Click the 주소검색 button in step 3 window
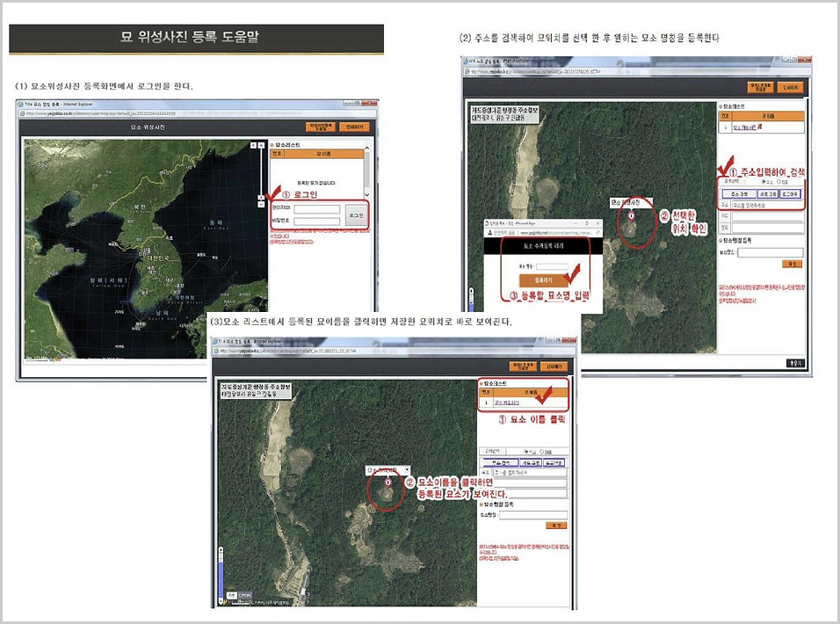The width and height of the screenshot is (840, 624). coord(500,463)
